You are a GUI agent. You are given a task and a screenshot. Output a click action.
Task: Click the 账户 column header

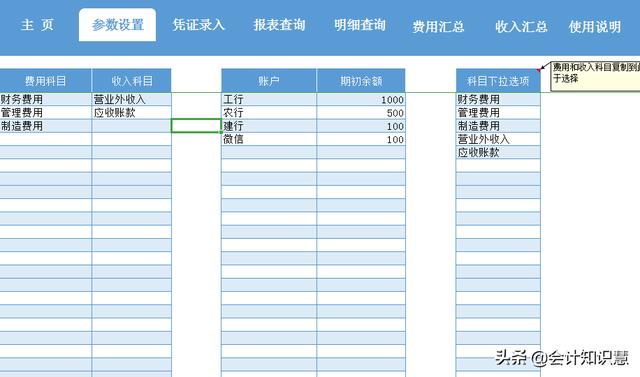269,80
